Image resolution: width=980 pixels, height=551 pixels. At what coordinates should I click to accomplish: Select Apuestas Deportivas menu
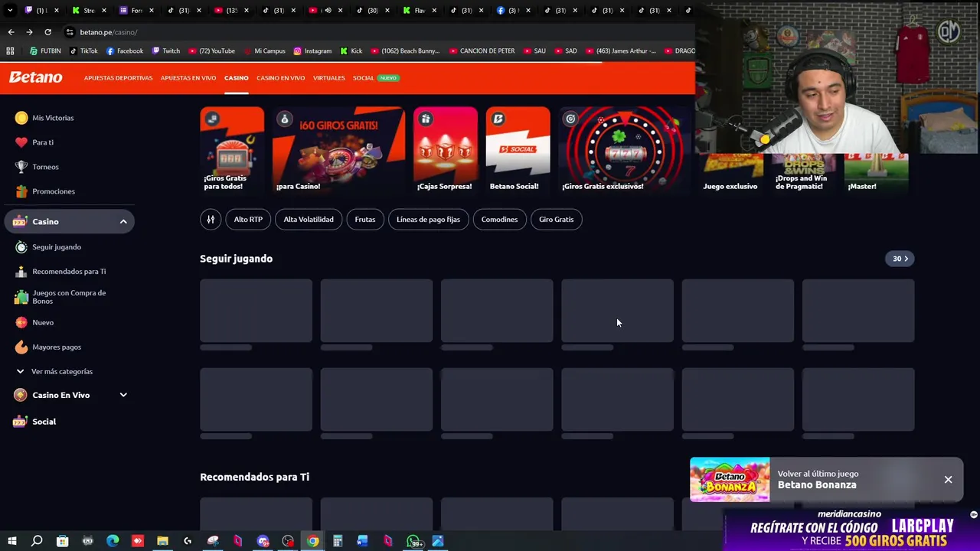[x=118, y=78]
